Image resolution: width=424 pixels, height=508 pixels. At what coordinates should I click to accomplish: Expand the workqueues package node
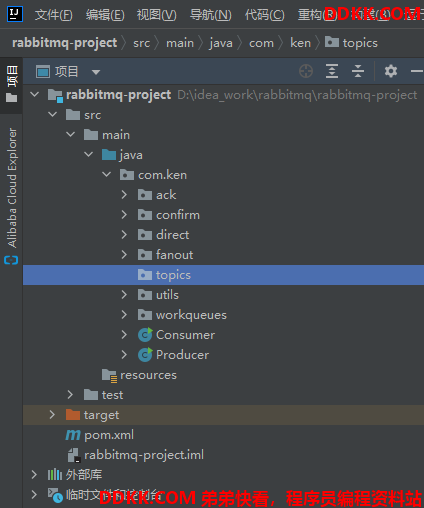[x=124, y=315]
